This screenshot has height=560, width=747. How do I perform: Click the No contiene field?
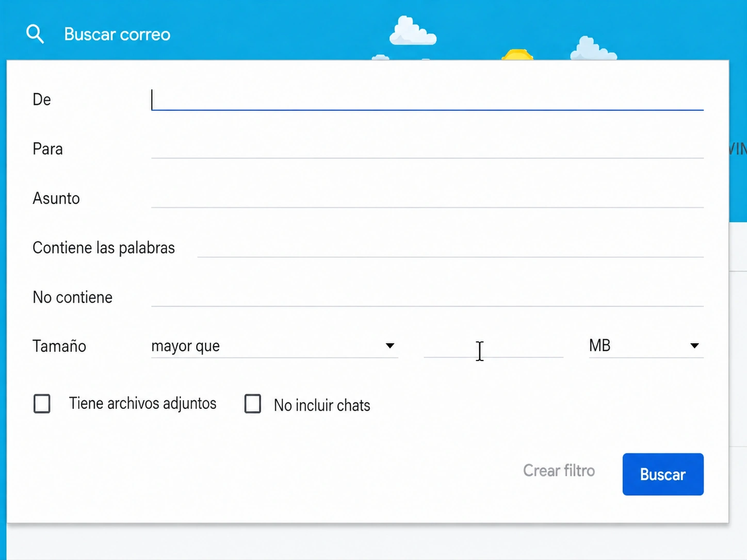(427, 297)
